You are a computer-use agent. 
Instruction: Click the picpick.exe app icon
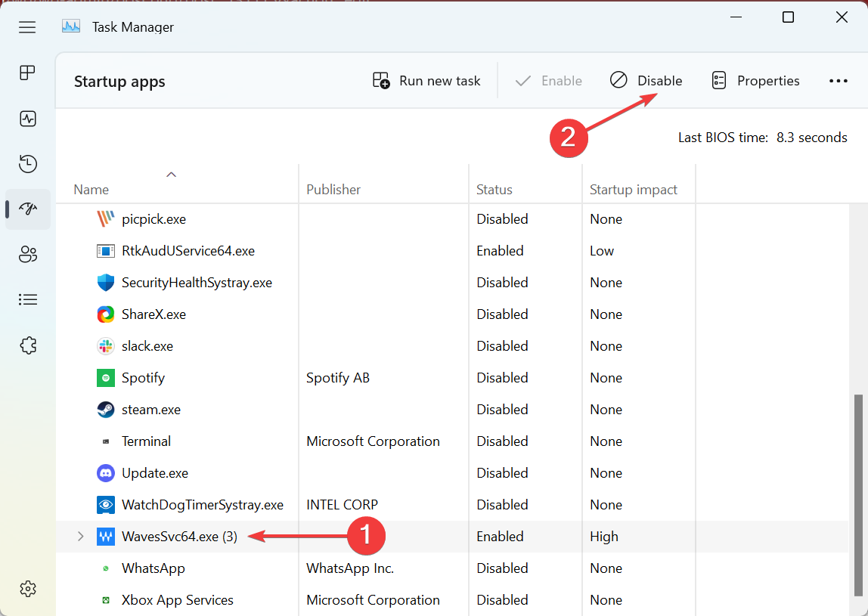point(106,219)
